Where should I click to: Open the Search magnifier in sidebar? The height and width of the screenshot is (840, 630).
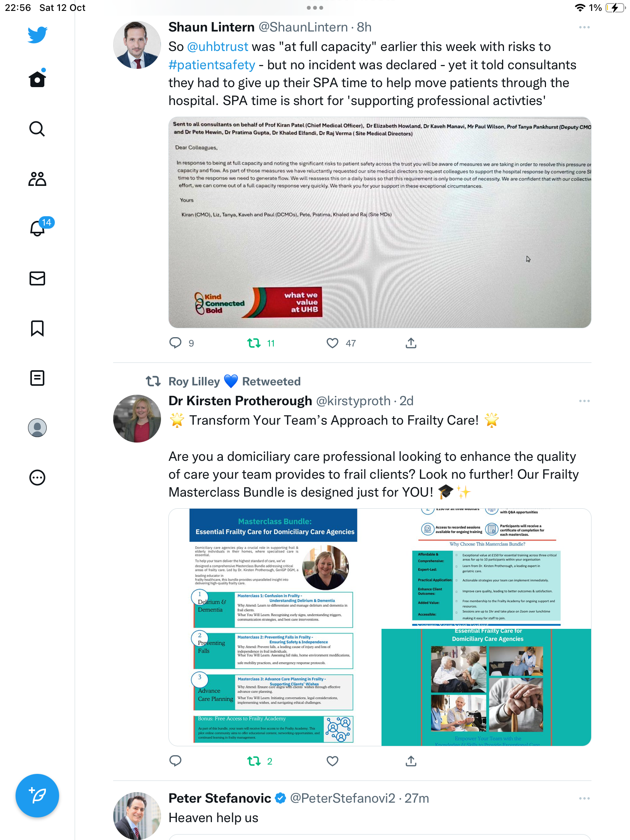(x=37, y=129)
